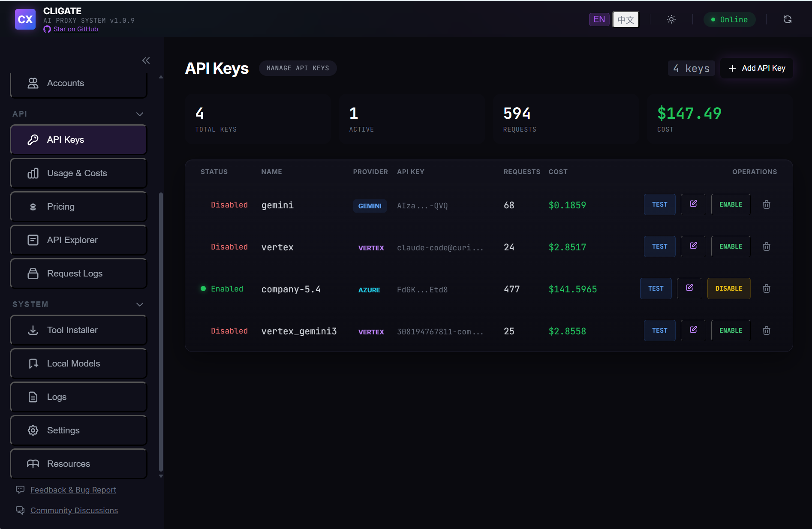Viewport: 812px width, 529px height.
Task: Click the sidebar scrollbar down arrow
Action: point(161,476)
